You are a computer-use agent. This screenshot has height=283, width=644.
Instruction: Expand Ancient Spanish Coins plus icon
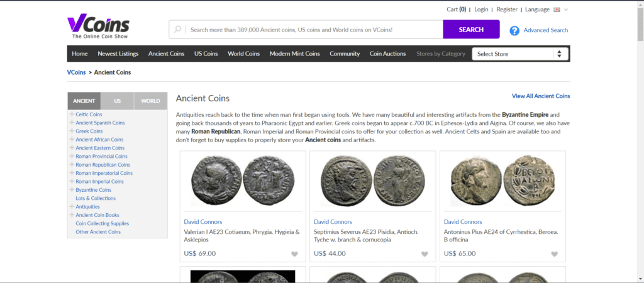(72, 123)
